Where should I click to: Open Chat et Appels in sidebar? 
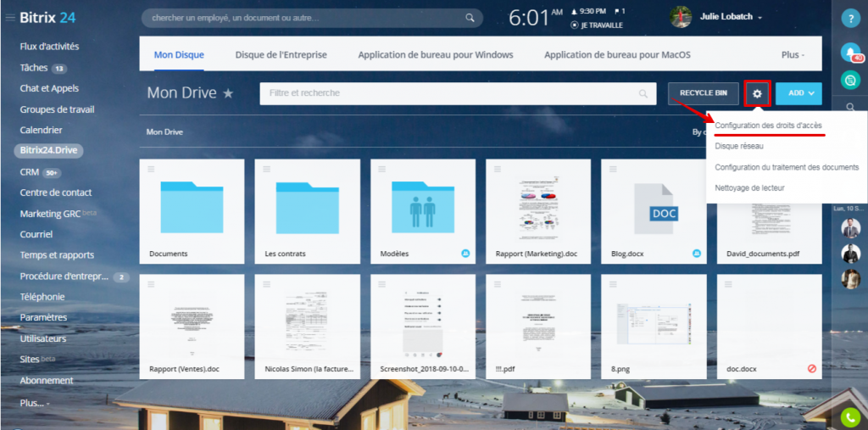pos(49,88)
